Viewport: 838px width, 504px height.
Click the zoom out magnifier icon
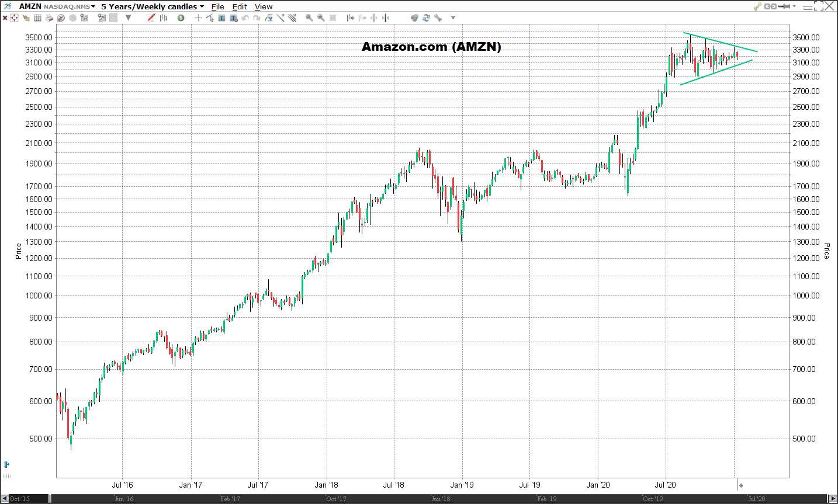321,18
